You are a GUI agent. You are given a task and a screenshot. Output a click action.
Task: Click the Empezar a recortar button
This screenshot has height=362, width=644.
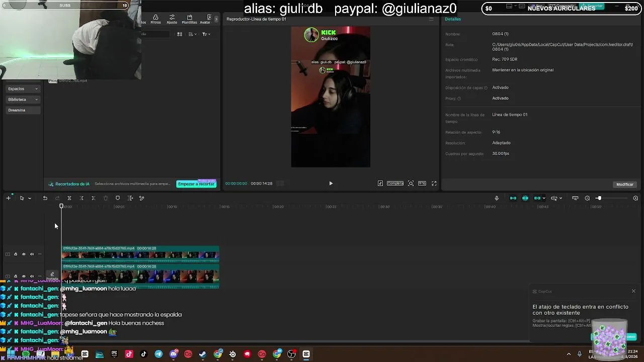tap(196, 184)
